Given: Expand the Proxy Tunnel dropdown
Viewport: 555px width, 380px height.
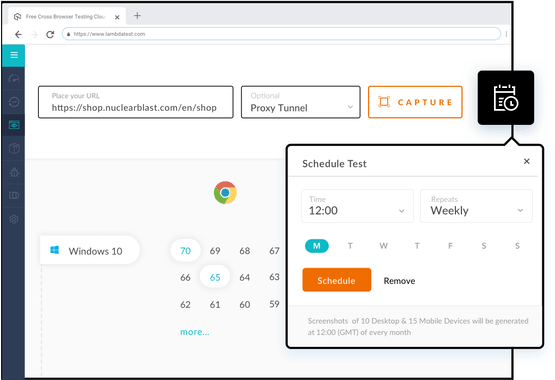Looking at the screenshot, I should pos(301,102).
